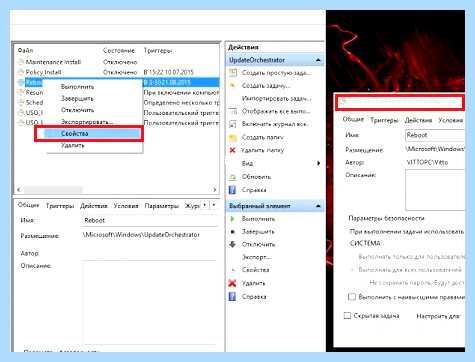This screenshot has width=475, height=362.
Task: Click the clock icon of Policy Install task
Action: click(x=21, y=72)
